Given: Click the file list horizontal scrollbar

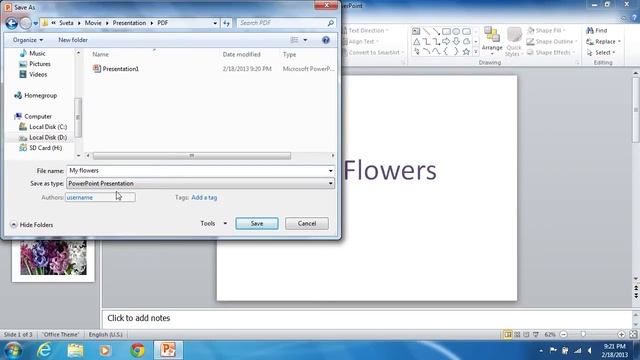Looking at the screenshot, I should pos(192,156).
